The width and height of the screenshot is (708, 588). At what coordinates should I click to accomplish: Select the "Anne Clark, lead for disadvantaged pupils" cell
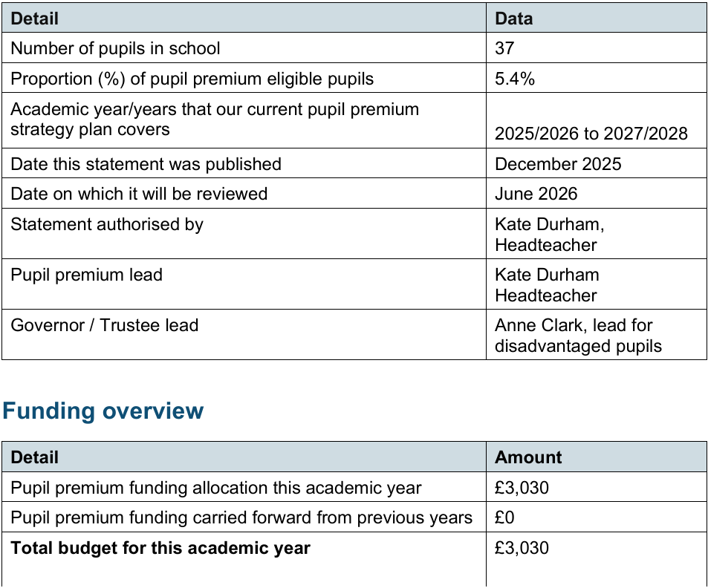click(578, 336)
